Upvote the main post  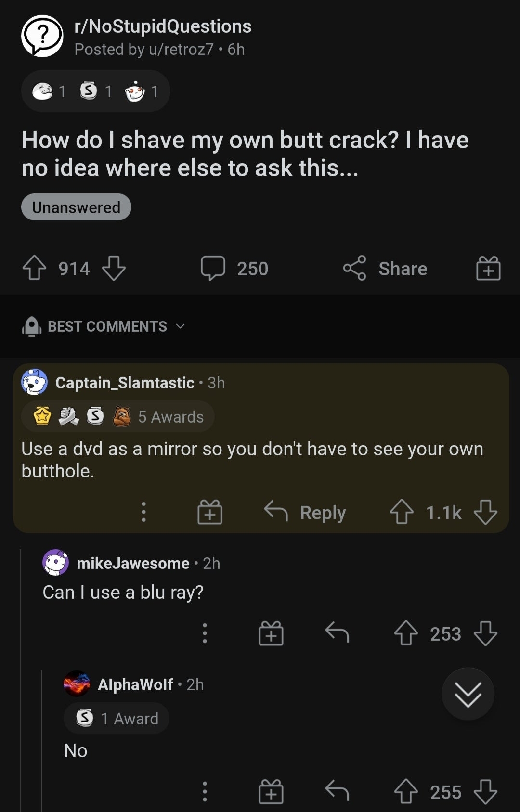click(34, 268)
